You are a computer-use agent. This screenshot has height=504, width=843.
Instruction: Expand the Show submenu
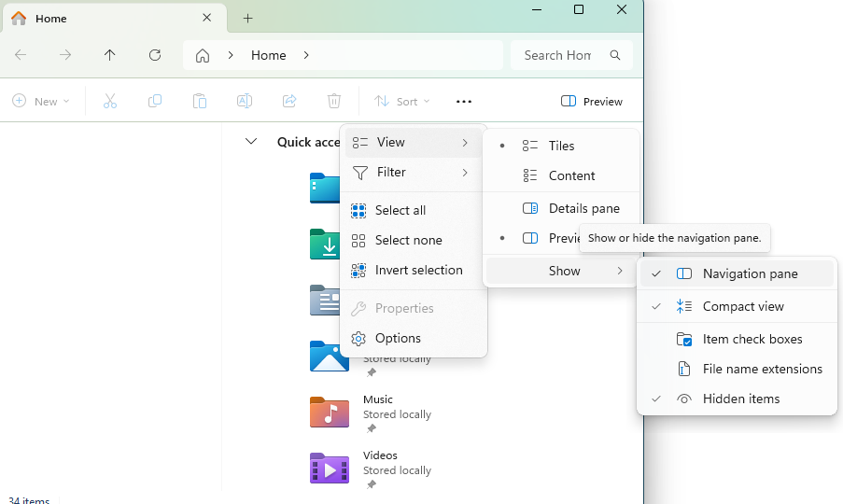click(x=561, y=271)
